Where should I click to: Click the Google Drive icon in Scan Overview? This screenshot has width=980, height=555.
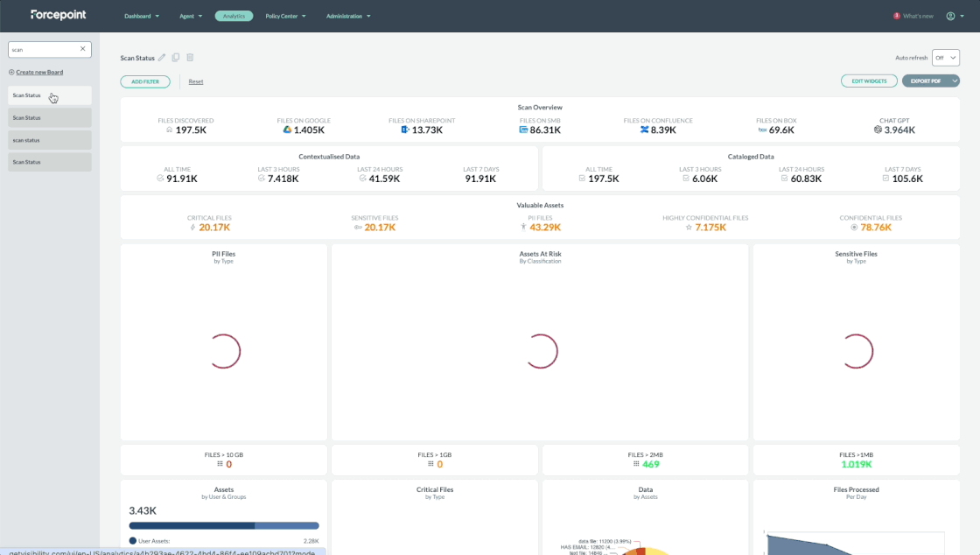pos(286,130)
